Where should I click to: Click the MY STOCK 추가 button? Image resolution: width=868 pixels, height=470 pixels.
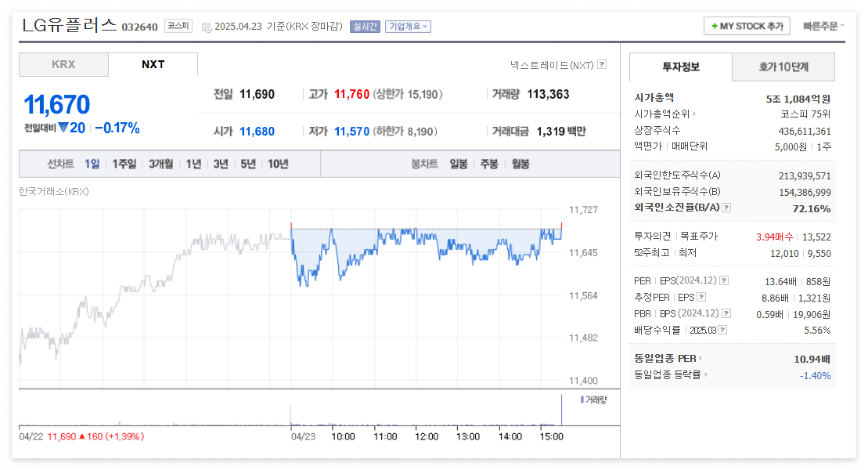(747, 25)
